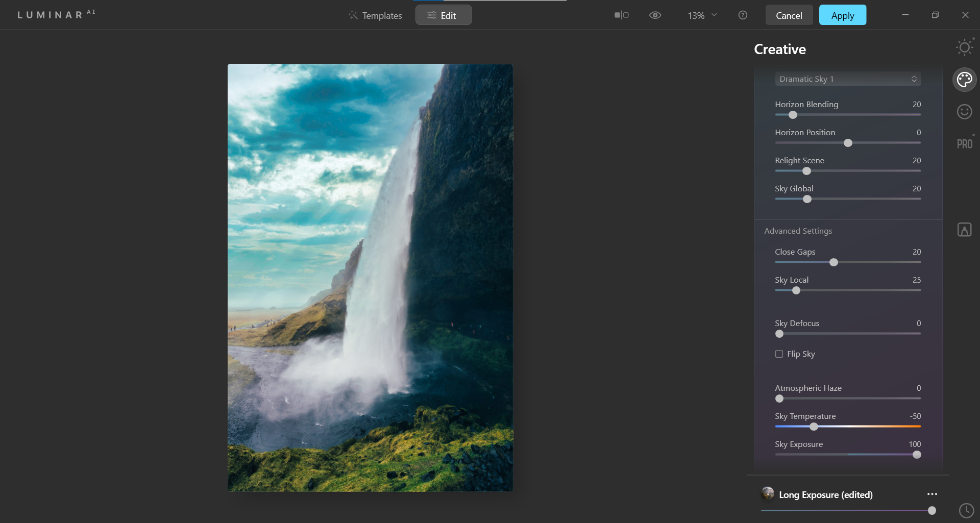This screenshot has height=523, width=980.
Task: Click the LUMINAR AI logo
Action: coord(56,14)
